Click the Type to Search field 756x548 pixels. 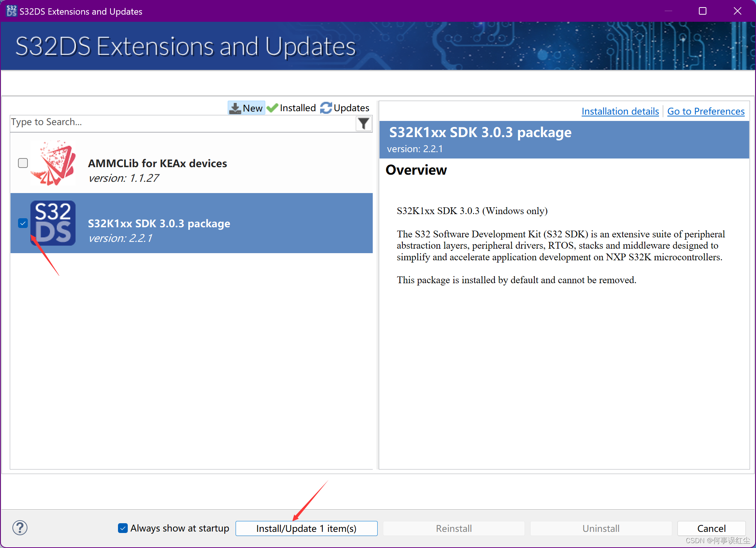(180, 122)
